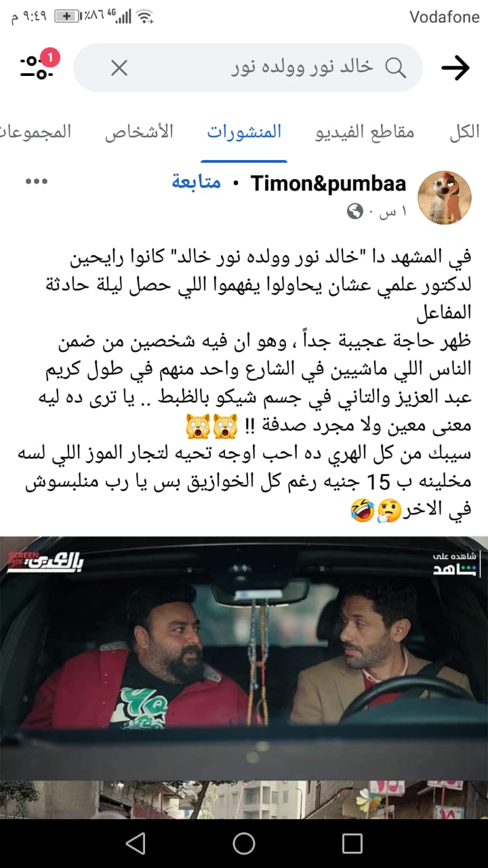
Task: Tap Android back navigation triangle
Action: click(136, 843)
